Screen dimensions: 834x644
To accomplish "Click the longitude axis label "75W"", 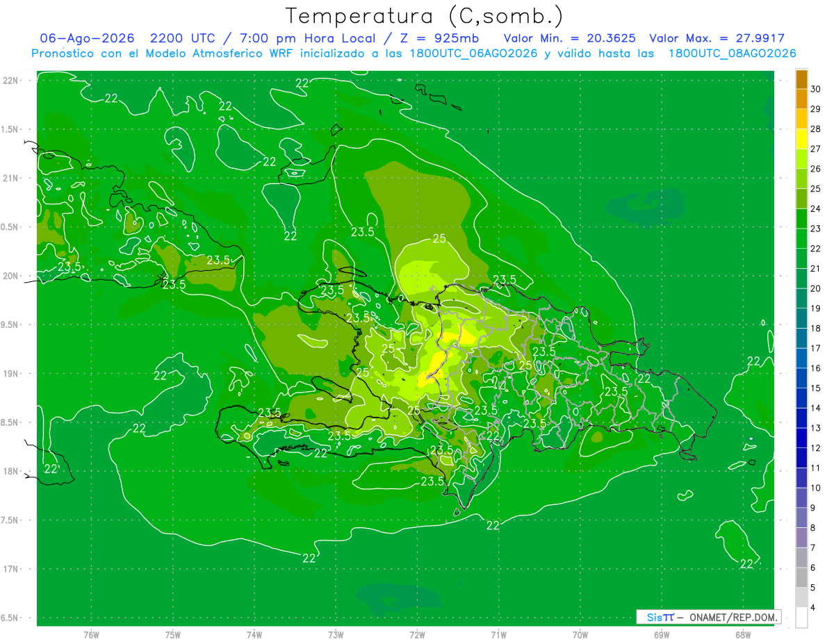I will point(173,636).
